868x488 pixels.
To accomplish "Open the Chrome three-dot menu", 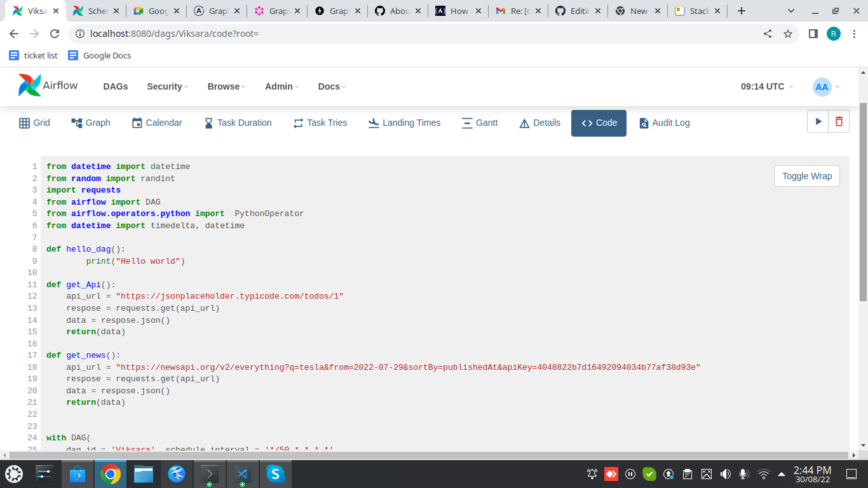I will tap(854, 34).
